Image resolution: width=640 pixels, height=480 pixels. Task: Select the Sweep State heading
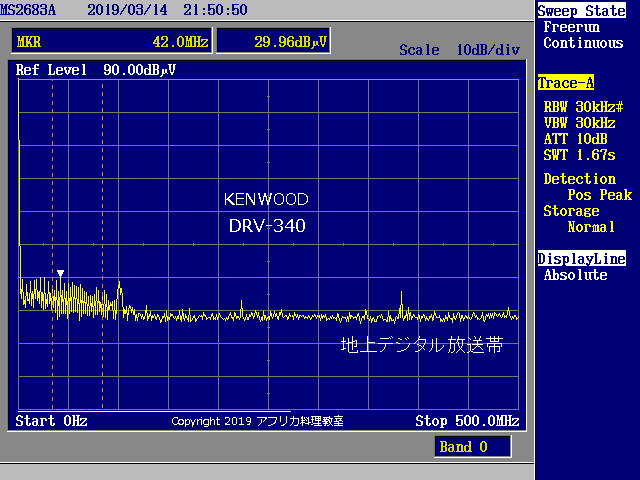coord(581,11)
